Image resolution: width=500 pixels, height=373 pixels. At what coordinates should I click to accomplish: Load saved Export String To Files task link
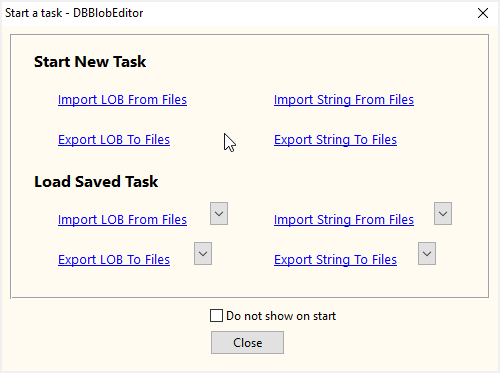click(335, 260)
